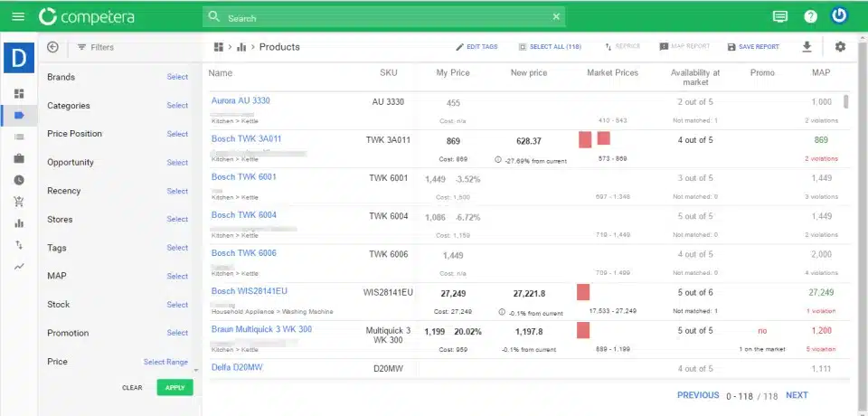Click inside the Search field
Screen dimensions: 868x416
pyautogui.click(x=384, y=17)
